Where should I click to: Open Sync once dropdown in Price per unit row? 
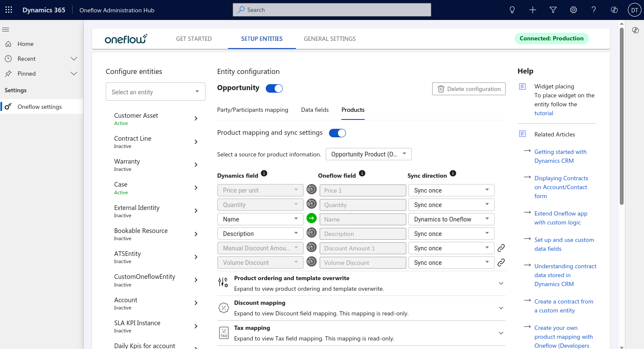pyautogui.click(x=451, y=190)
